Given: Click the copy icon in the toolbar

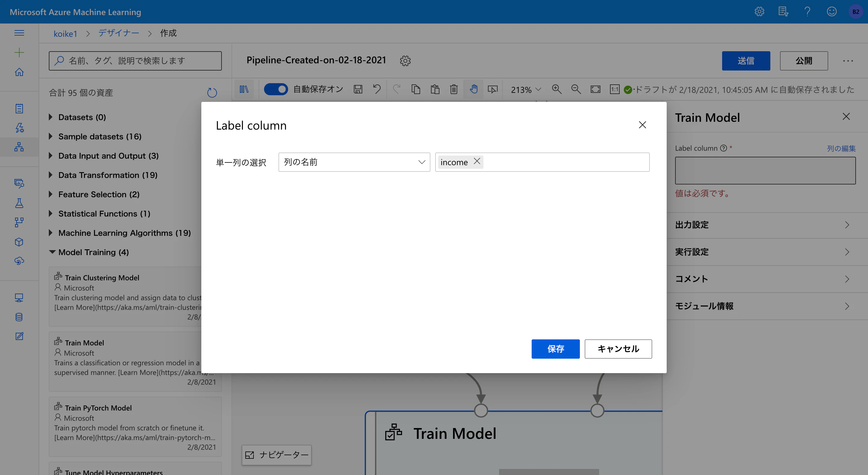Looking at the screenshot, I should [x=416, y=89].
